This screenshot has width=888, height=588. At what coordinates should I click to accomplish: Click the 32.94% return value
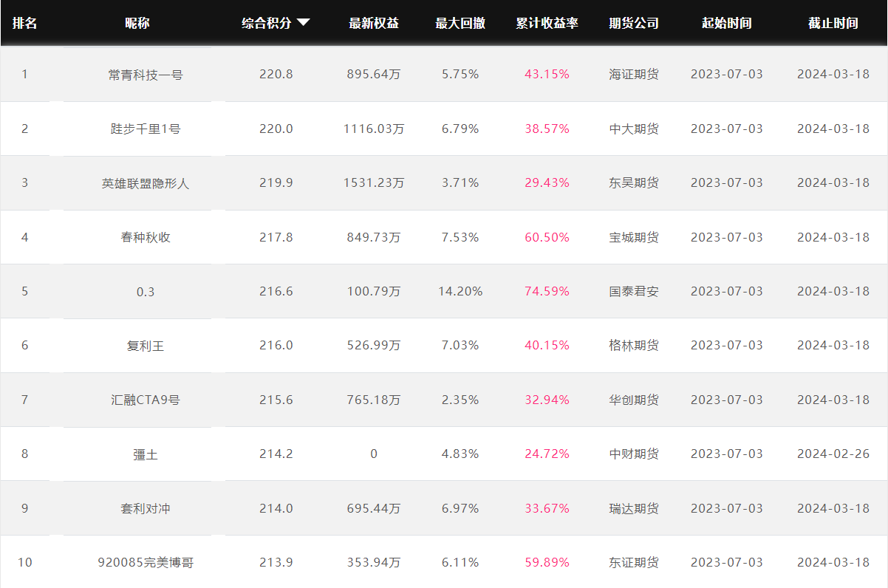coord(547,400)
